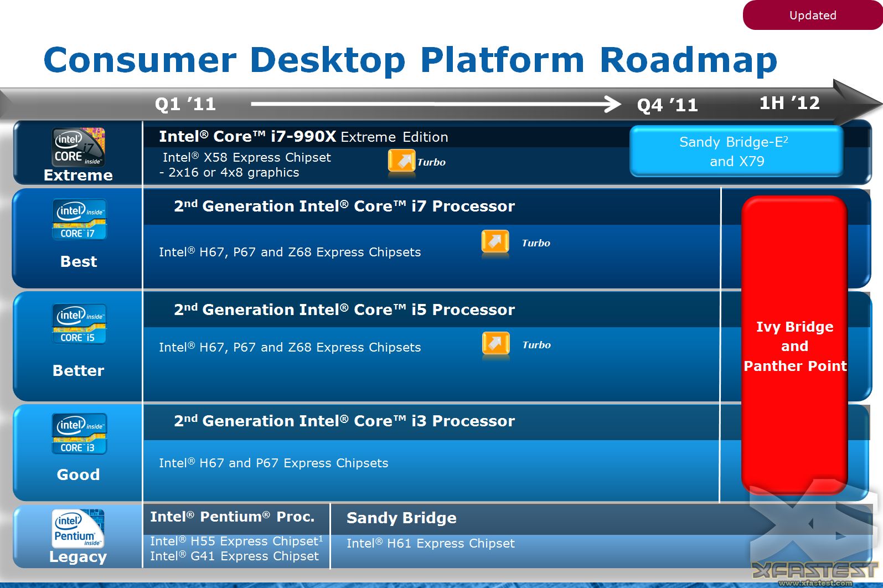Click the Intel Core i7 Extreme logo badge
The height and width of the screenshot is (588, 883).
[x=78, y=147]
